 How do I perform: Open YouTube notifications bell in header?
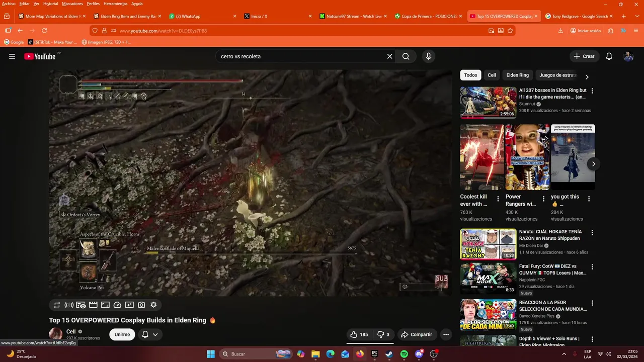click(x=609, y=56)
